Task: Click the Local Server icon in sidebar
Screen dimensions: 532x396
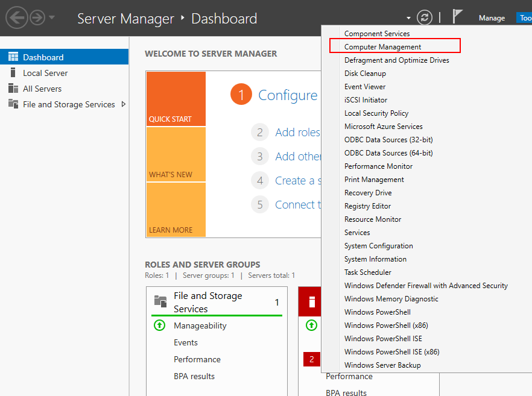Action: click(x=13, y=72)
